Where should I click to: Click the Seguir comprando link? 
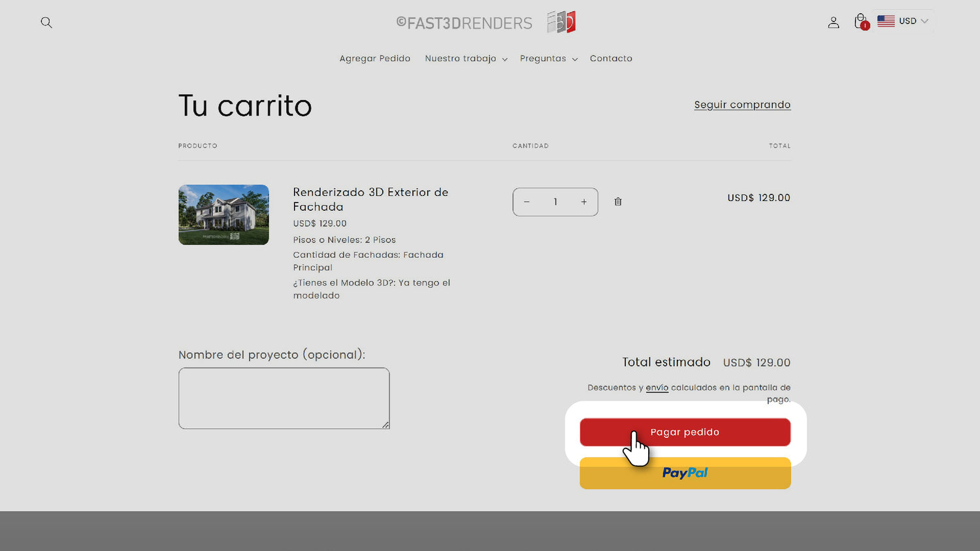pyautogui.click(x=742, y=104)
